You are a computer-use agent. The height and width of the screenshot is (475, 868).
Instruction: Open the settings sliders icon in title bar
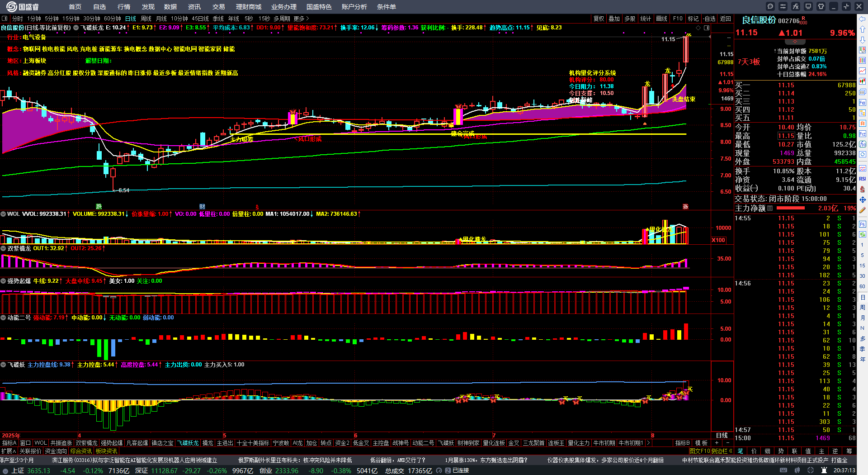coord(783,6)
